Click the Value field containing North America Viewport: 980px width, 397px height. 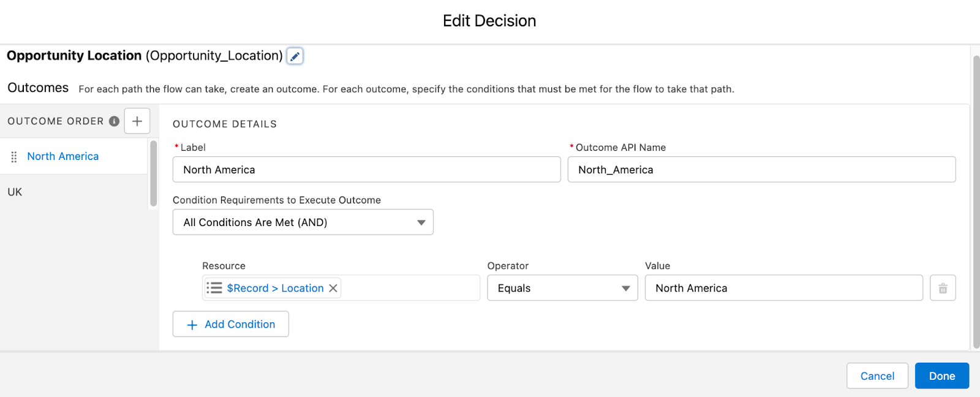point(783,288)
